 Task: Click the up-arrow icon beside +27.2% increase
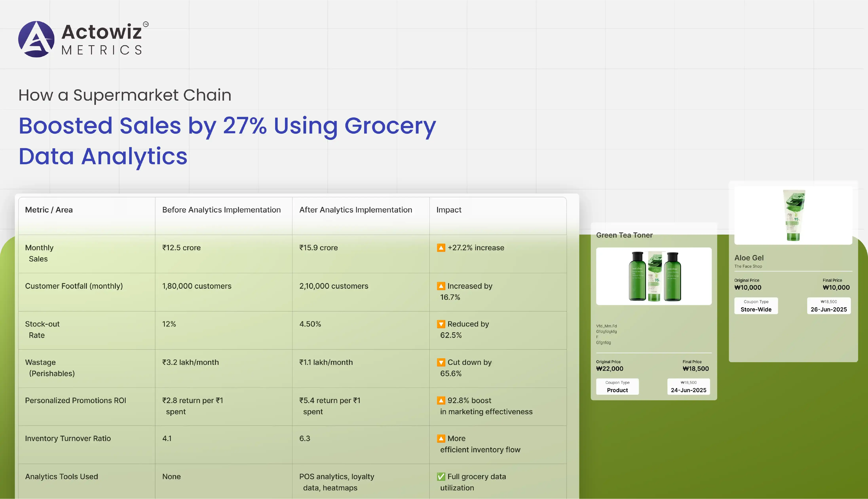[441, 248]
